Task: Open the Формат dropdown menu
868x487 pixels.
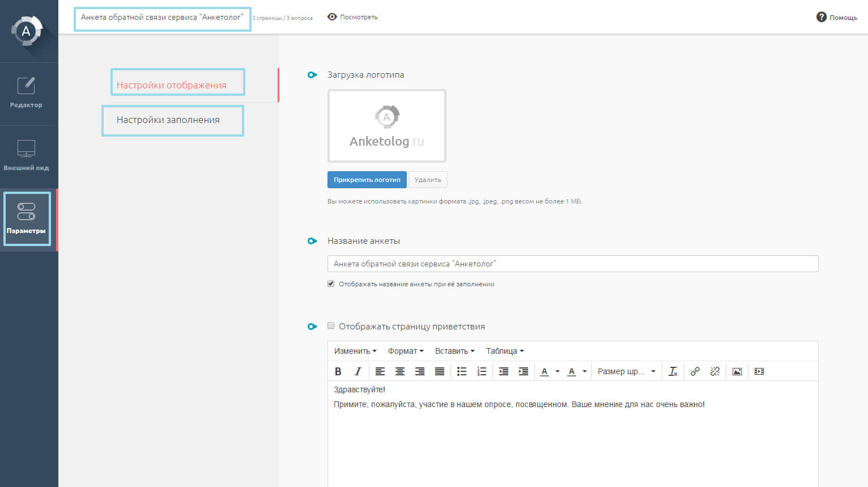Action: (x=406, y=351)
